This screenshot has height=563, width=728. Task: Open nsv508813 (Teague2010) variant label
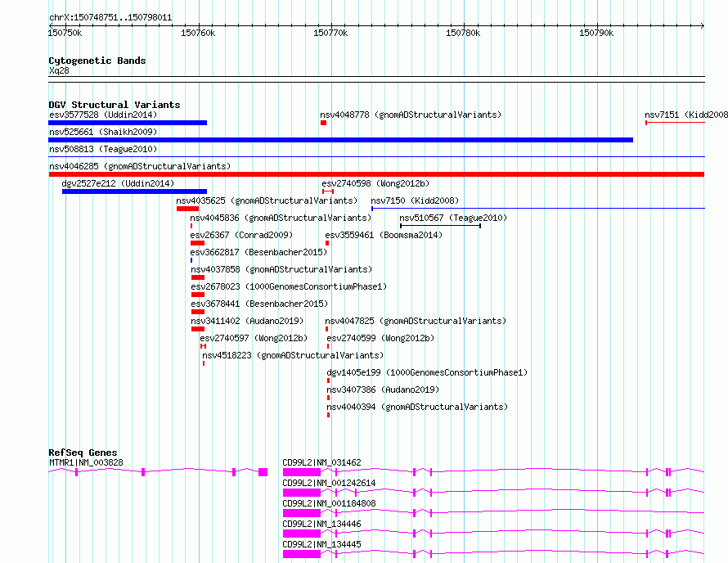click(103, 149)
